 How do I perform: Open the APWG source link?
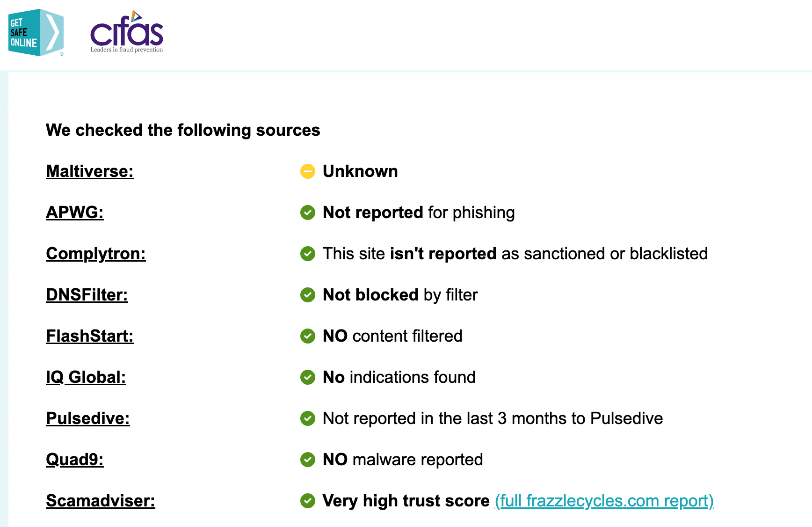coord(74,212)
